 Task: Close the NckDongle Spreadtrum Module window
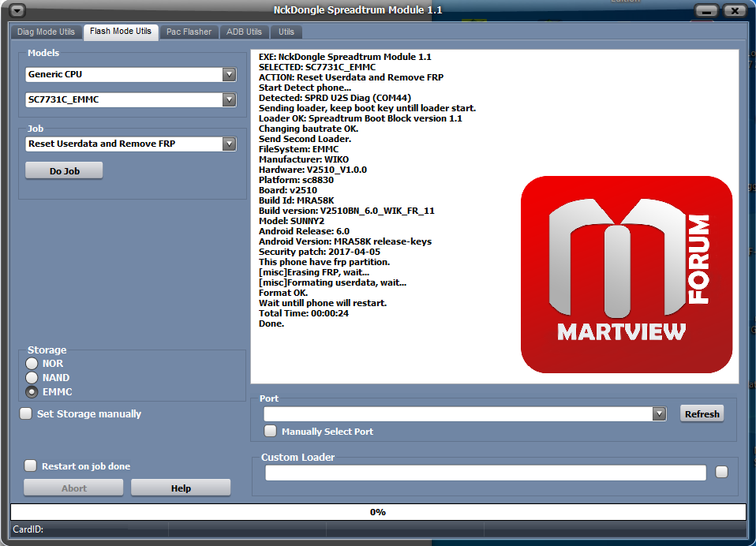pyautogui.click(x=735, y=10)
